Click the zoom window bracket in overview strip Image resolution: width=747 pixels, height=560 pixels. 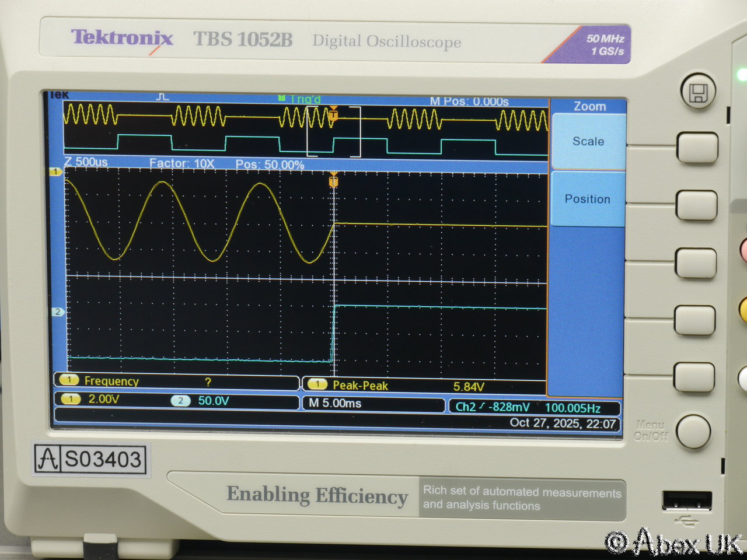tap(334, 132)
